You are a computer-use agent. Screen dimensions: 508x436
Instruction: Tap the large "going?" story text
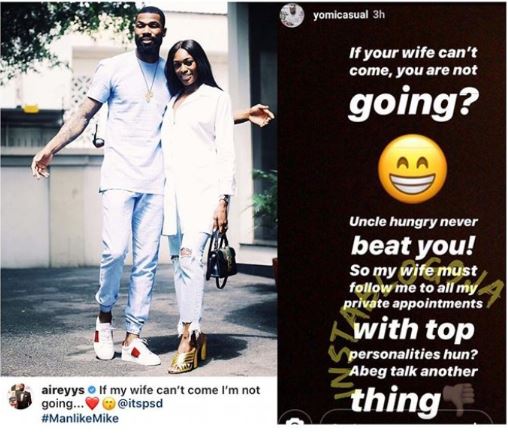click(x=411, y=104)
